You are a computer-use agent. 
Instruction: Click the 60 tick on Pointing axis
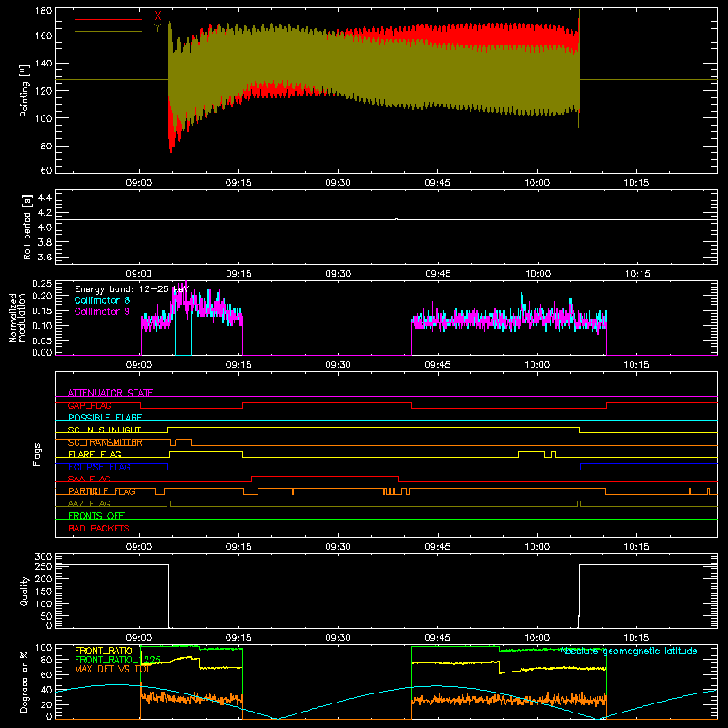[x=46, y=170]
